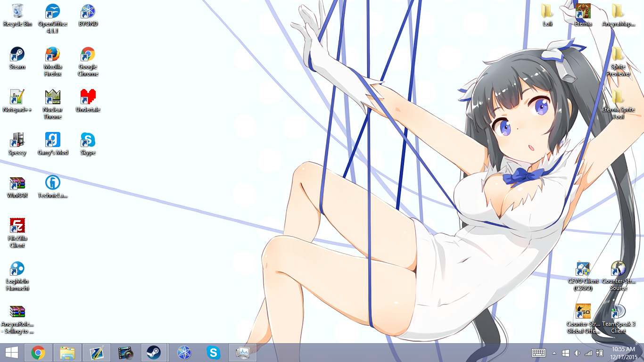
Task: Select the Counter-Strike Global Offensive shortcut
Action: [583, 319]
